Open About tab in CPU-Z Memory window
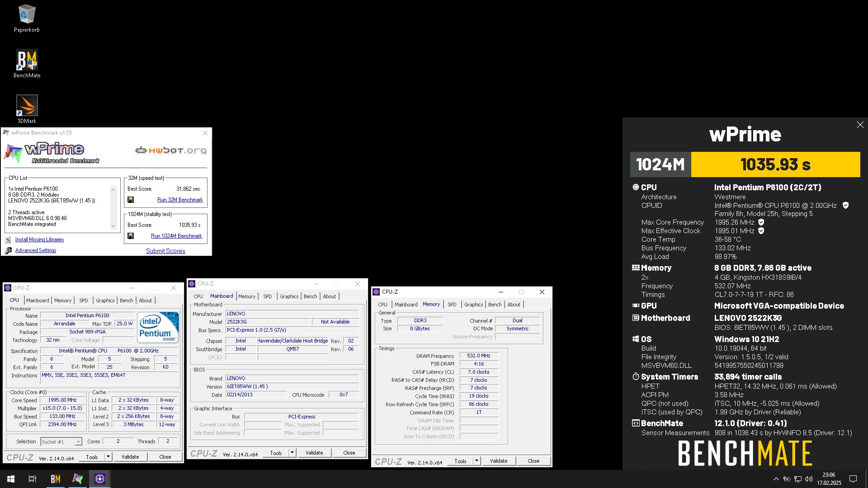 [514, 305]
